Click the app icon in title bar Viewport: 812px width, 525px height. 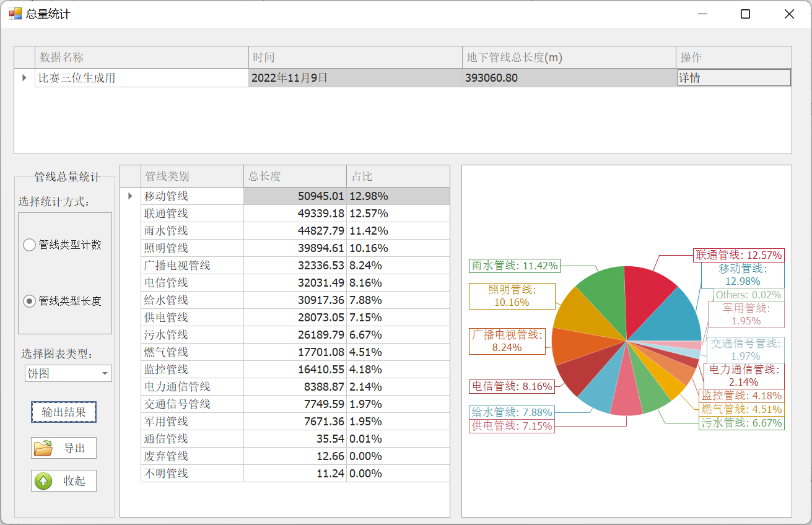tap(15, 14)
